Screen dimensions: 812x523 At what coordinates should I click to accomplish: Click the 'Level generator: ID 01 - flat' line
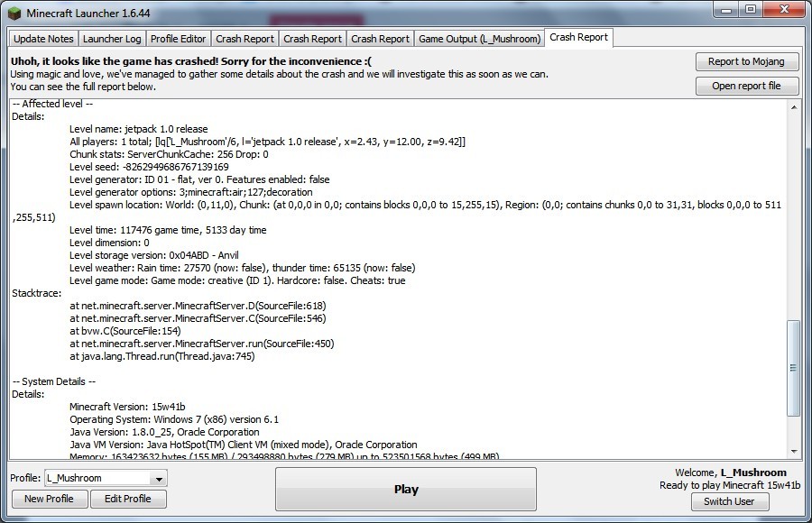coord(199,179)
